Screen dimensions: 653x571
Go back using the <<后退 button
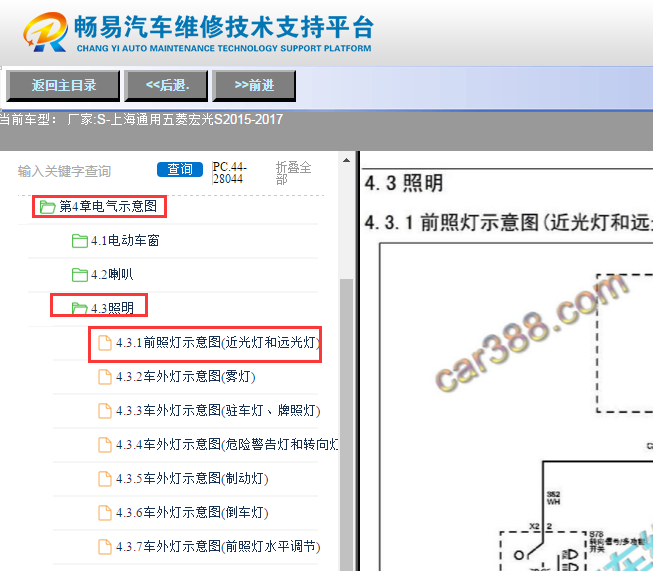pos(166,86)
